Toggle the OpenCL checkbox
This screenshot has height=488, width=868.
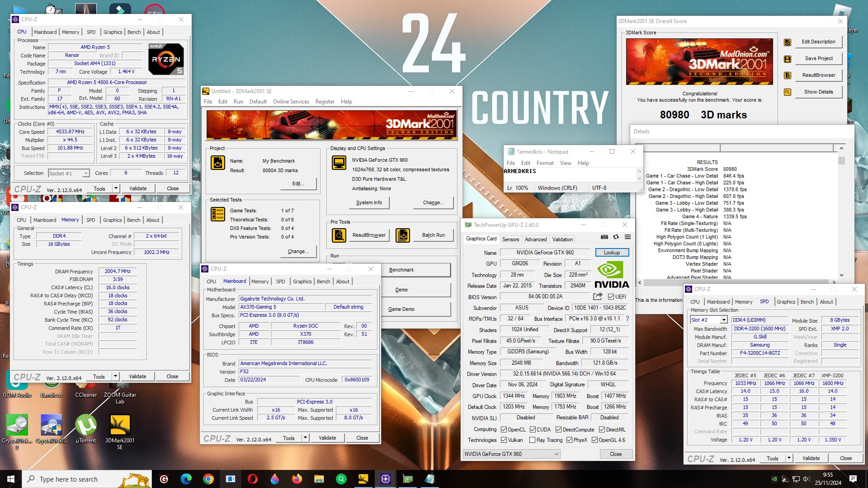[x=504, y=430]
